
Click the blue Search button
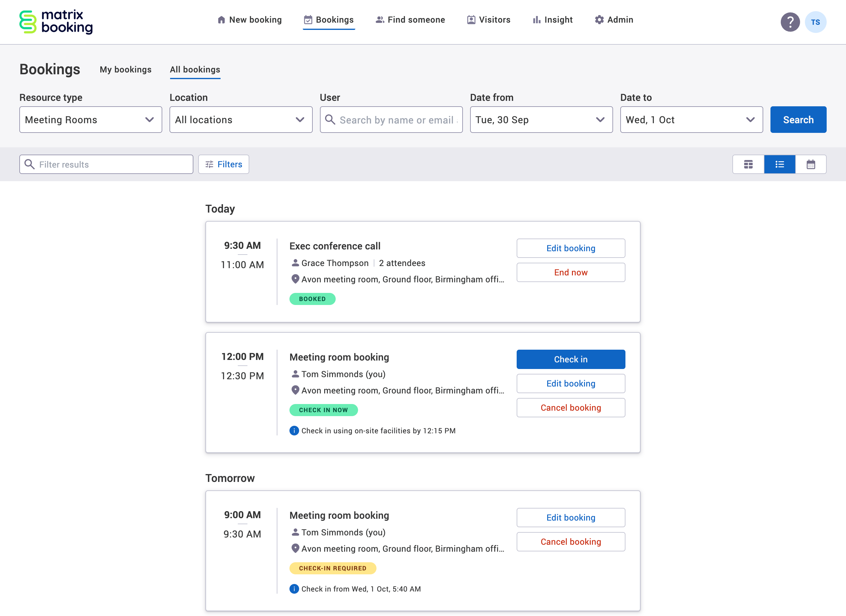798,119
